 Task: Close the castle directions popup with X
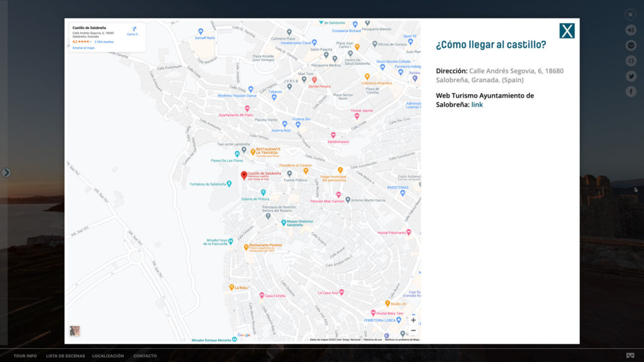click(567, 31)
